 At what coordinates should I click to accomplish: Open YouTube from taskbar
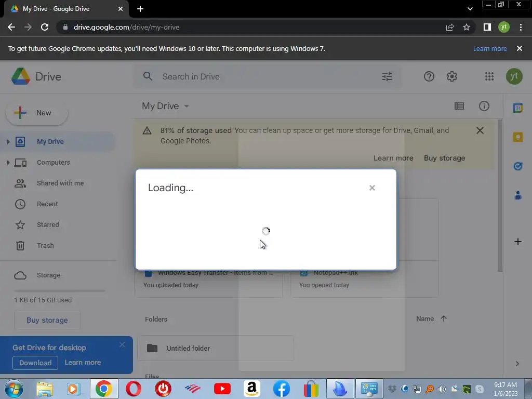(x=222, y=389)
